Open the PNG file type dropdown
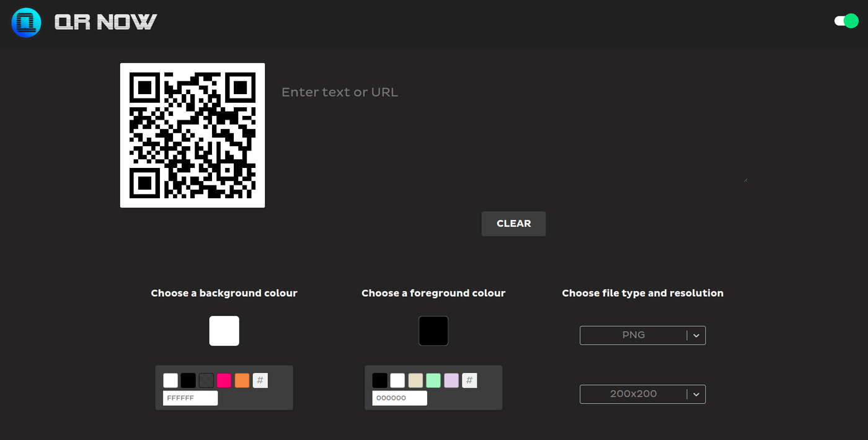 point(642,335)
